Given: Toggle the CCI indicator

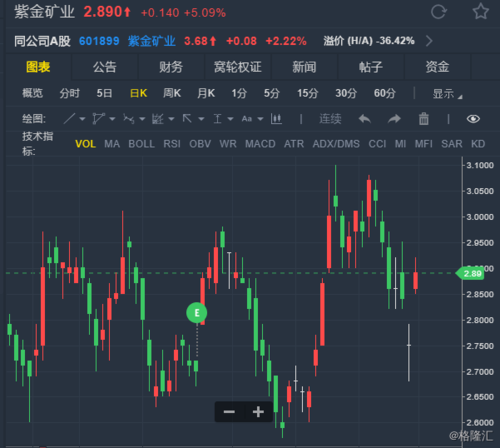Looking at the screenshot, I should point(377,144).
